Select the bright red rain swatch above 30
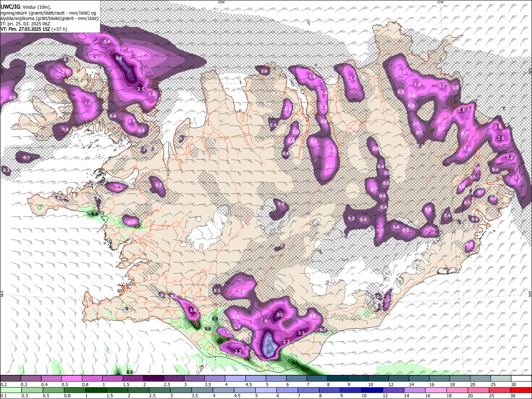532x399 pixels. point(521,390)
